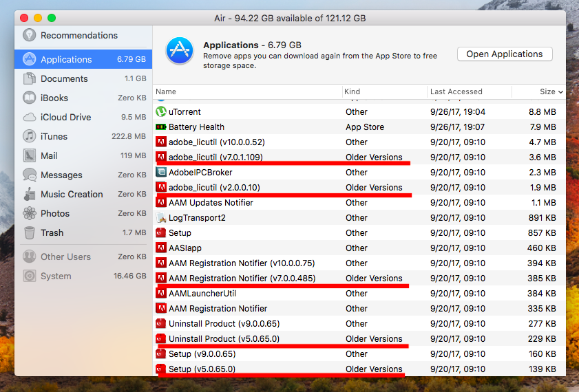Select Mail category in sidebar
This screenshot has height=392, width=579.
tap(83, 155)
